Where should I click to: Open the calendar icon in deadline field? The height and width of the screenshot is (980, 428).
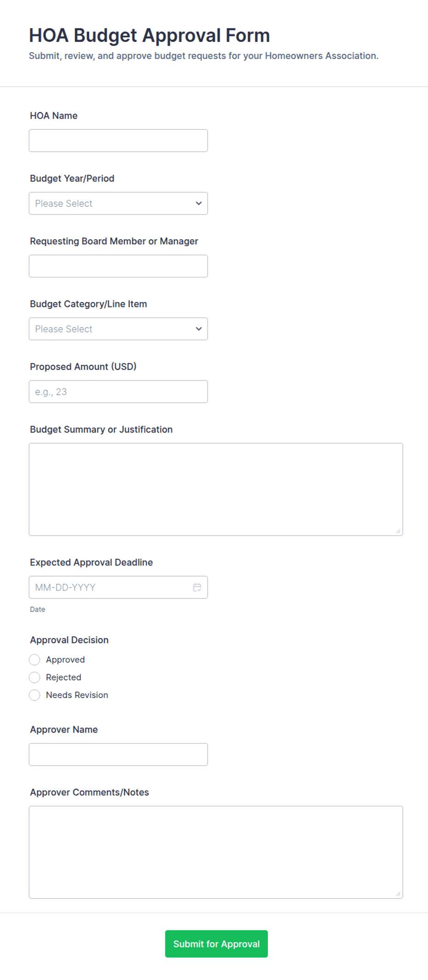(197, 587)
